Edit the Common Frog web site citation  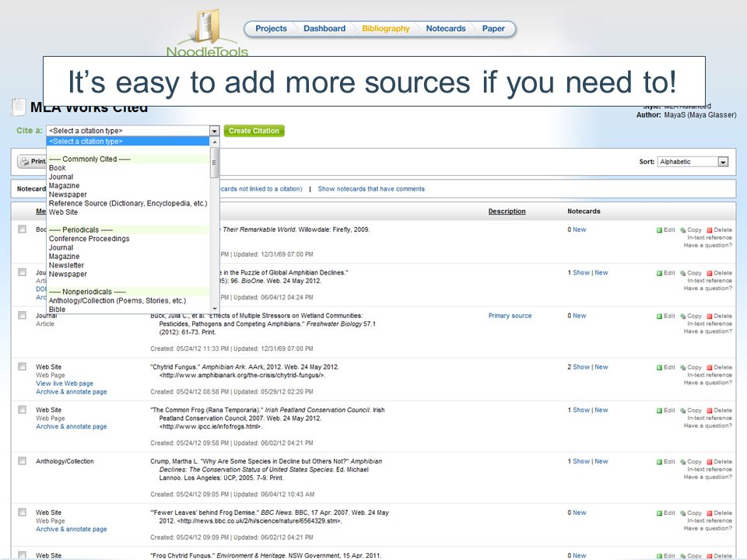[x=665, y=411]
